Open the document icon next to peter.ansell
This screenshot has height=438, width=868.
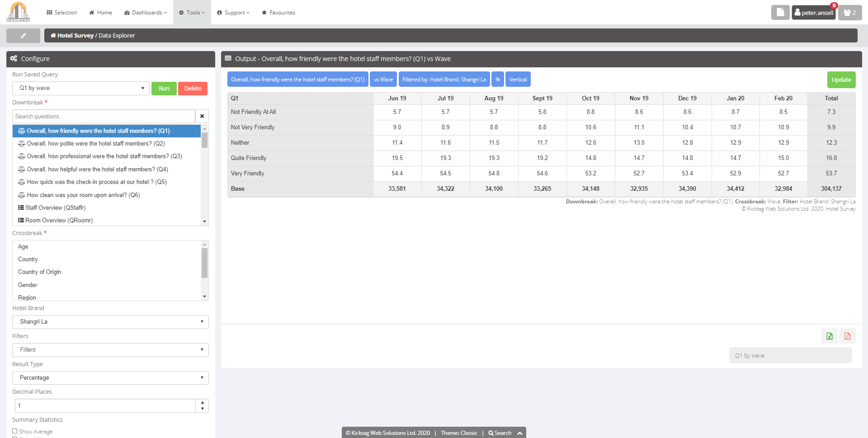780,12
